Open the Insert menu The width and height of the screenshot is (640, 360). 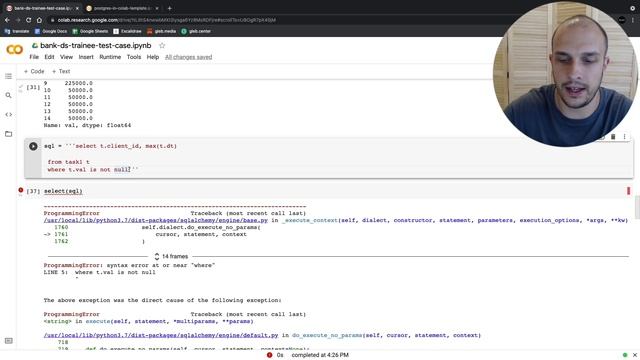pyautogui.click(x=86, y=57)
